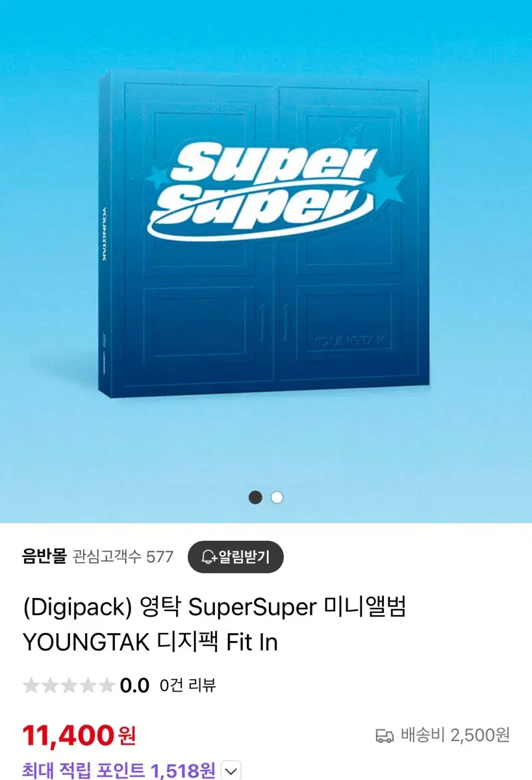Click the star rating icons
Image resolution: width=532 pixels, height=780 pixels.
(x=69, y=685)
